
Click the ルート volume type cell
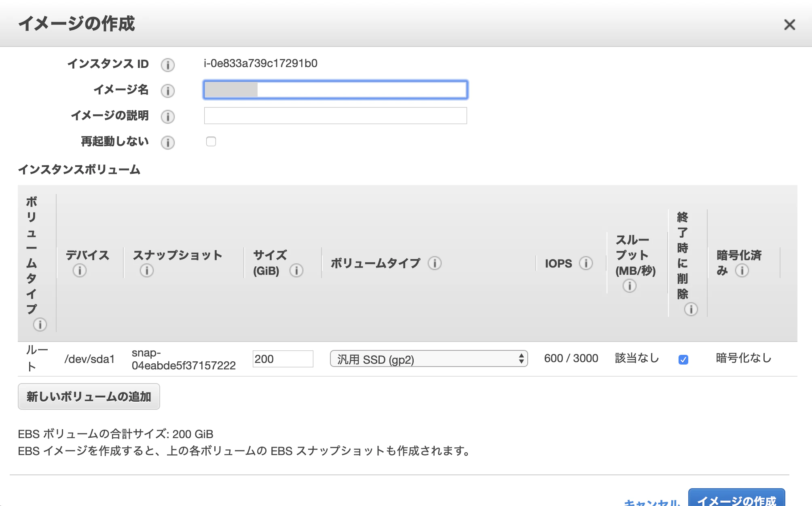click(37, 358)
